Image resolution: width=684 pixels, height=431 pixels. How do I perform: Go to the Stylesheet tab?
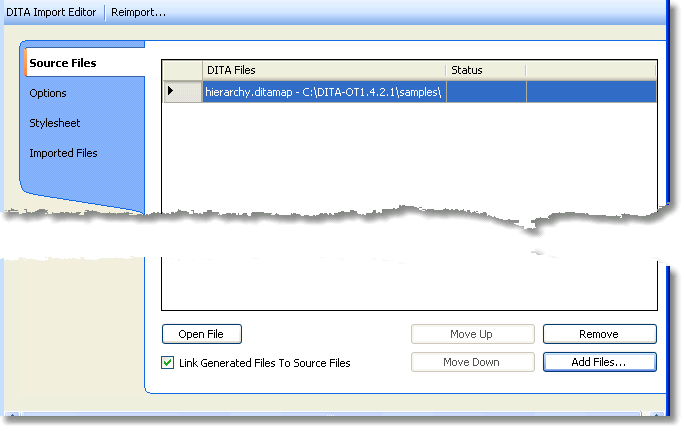pyautogui.click(x=55, y=123)
